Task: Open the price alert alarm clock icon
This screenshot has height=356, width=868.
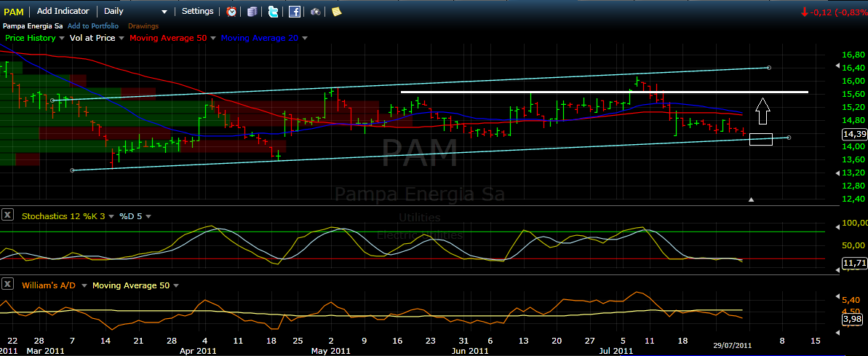Action: pos(231,11)
